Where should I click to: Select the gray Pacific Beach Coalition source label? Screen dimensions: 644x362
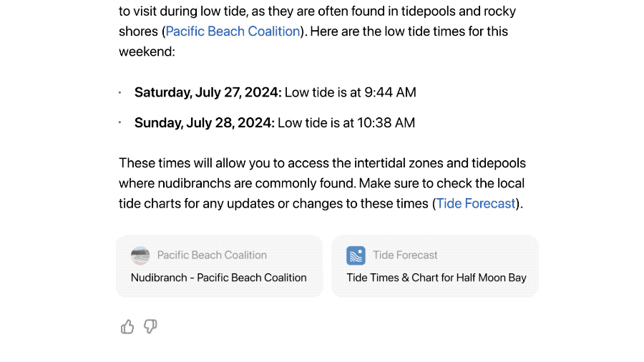[x=212, y=255]
